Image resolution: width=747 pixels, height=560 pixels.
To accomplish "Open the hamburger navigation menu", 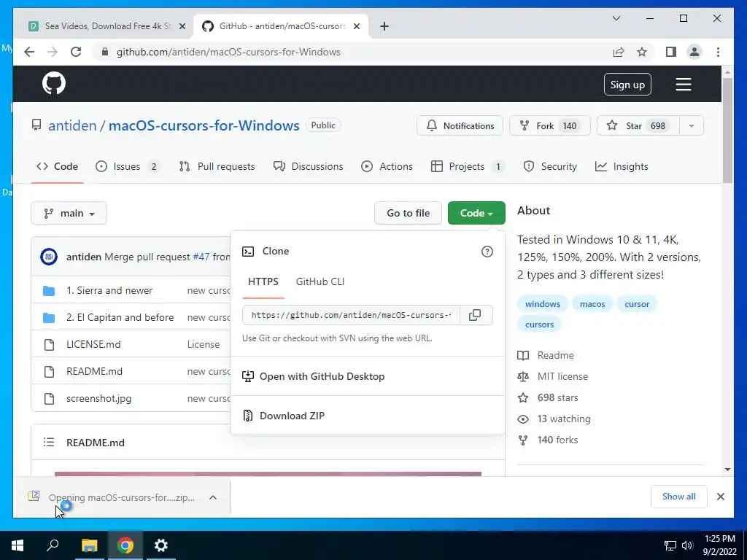I will [683, 85].
